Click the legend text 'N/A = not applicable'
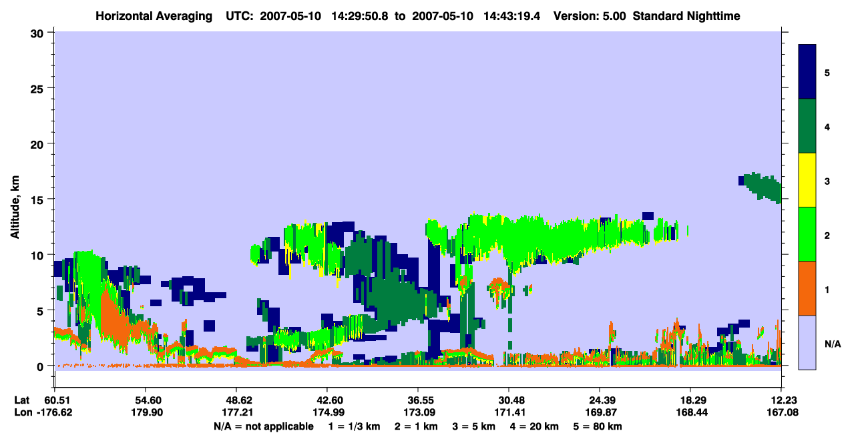The width and height of the screenshot is (868, 445). coord(263,426)
